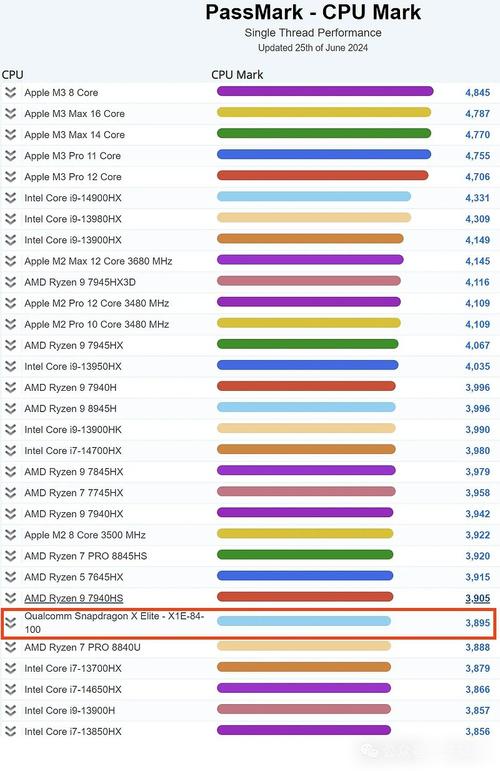Click the 3,922 score value

click(477, 535)
